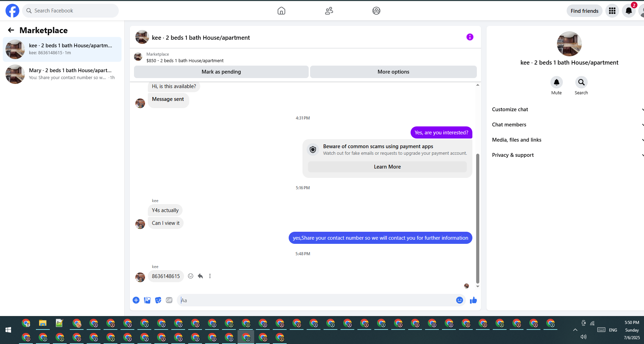The height and width of the screenshot is (344, 644).
Task: React to the 8636148615 message with emoji icon
Action: pos(191,276)
